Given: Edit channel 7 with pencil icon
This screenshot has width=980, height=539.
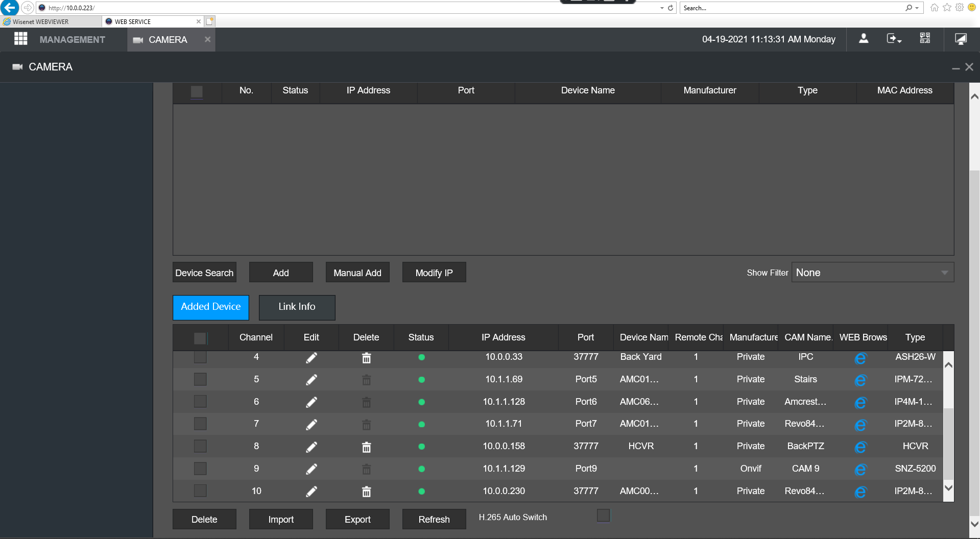Looking at the screenshot, I should [312, 424].
